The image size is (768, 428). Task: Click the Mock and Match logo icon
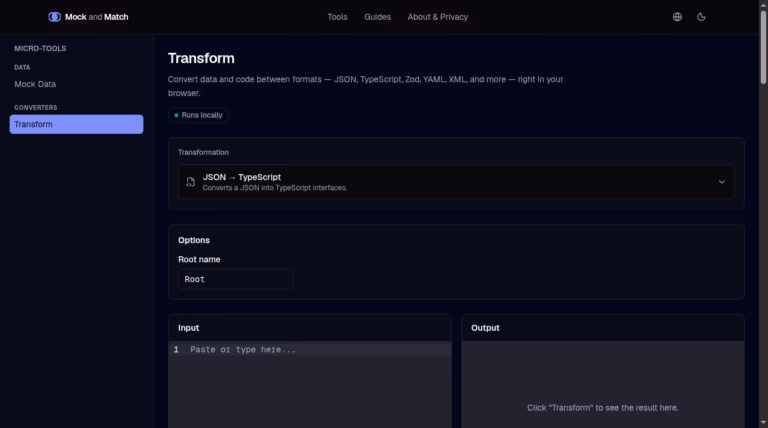coord(54,17)
